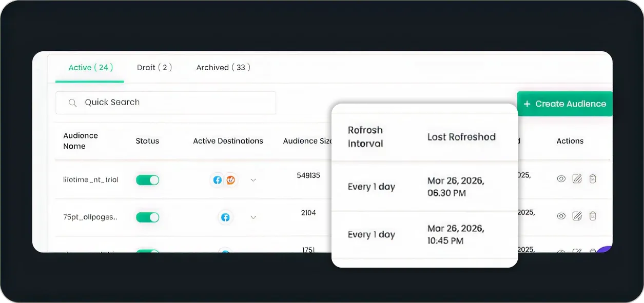Click audience size value 2104
The height and width of the screenshot is (303, 644).
click(308, 213)
